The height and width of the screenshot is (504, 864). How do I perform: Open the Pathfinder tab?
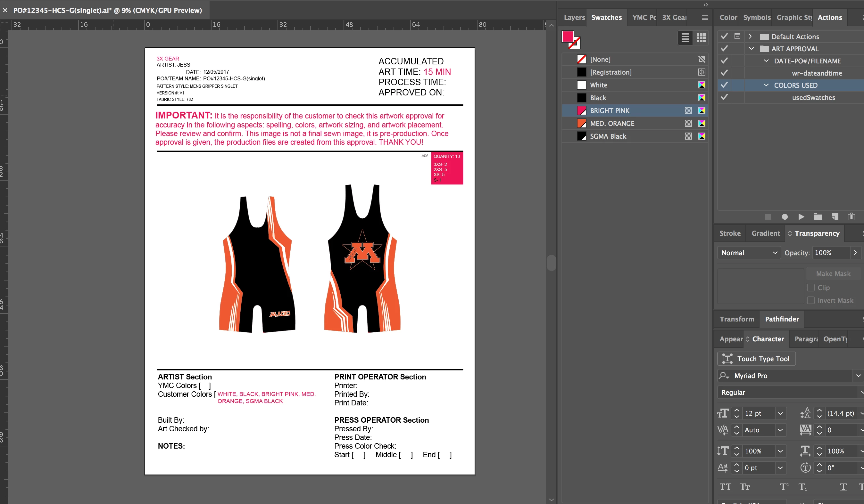point(782,319)
